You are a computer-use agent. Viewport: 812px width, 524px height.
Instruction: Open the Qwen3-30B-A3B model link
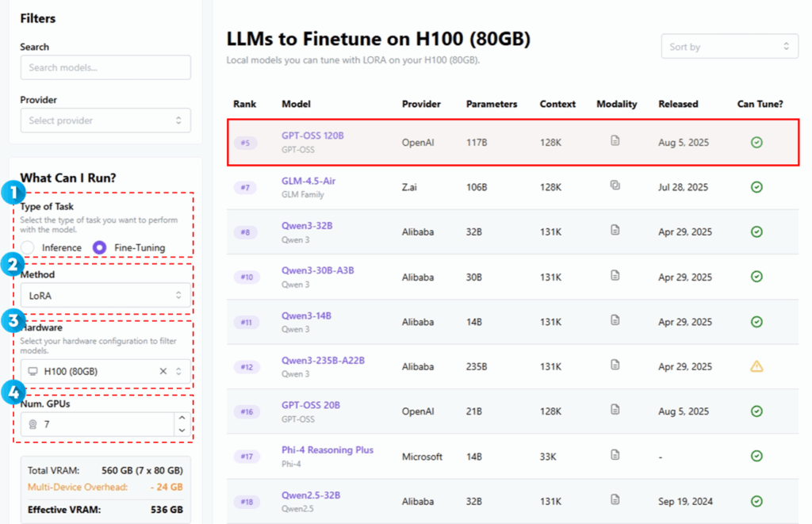click(x=317, y=270)
